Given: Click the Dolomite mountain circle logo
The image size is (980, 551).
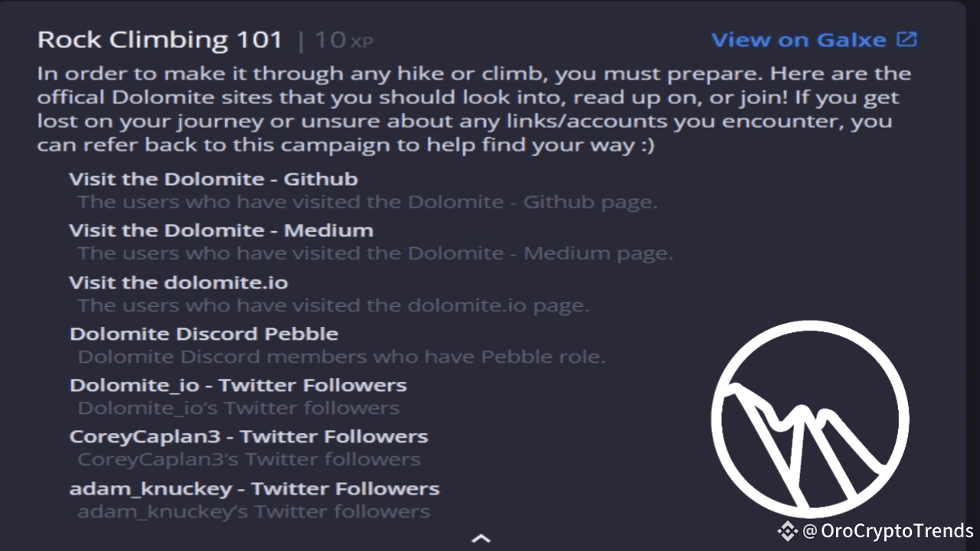Looking at the screenshot, I should point(810,419).
